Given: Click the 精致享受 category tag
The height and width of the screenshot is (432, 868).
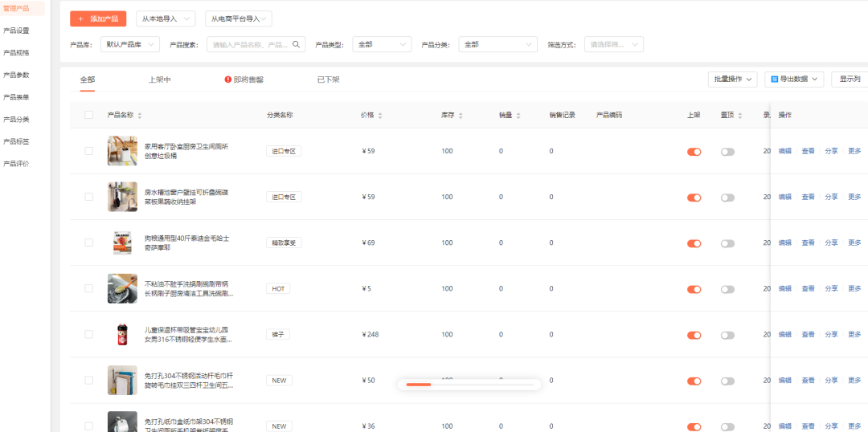Looking at the screenshot, I should click(284, 242).
